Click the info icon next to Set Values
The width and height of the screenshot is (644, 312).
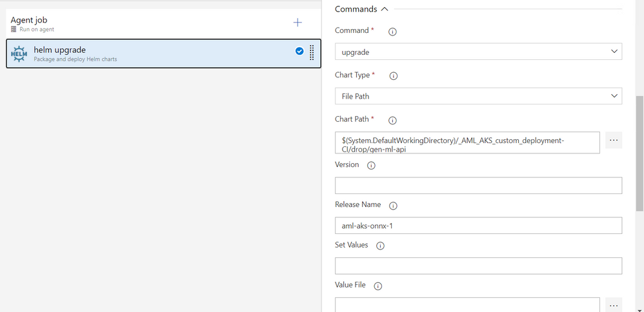point(380,246)
